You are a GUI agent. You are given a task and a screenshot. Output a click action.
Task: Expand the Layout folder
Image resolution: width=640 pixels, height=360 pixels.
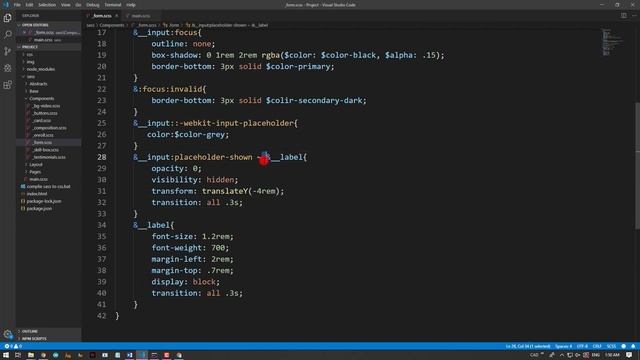pos(36,164)
